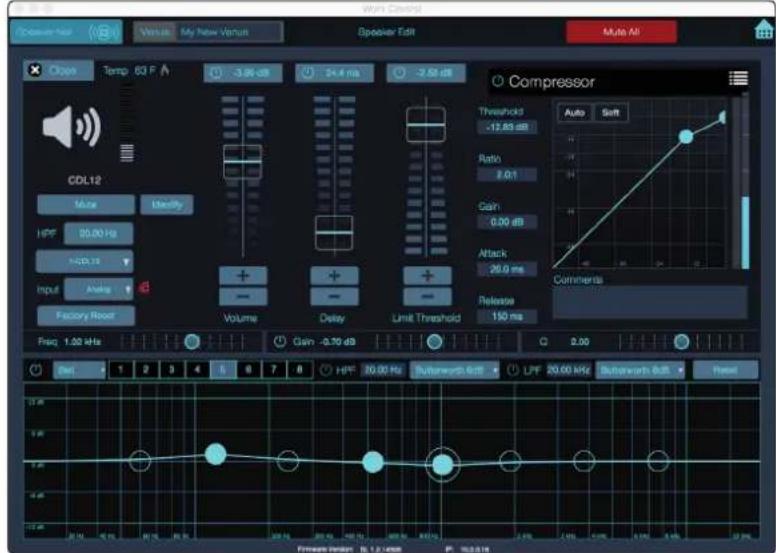Select EQ band 1 tab
This screenshot has width=776, height=553.
click(120, 370)
